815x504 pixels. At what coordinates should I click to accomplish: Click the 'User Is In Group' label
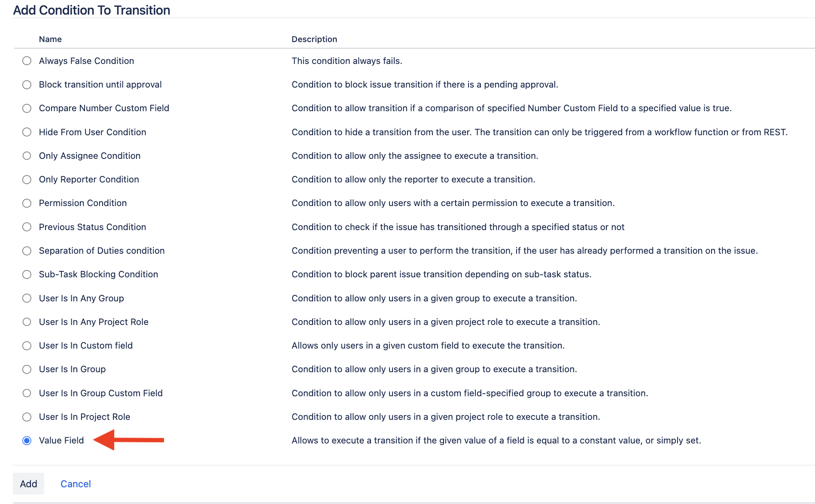72,369
